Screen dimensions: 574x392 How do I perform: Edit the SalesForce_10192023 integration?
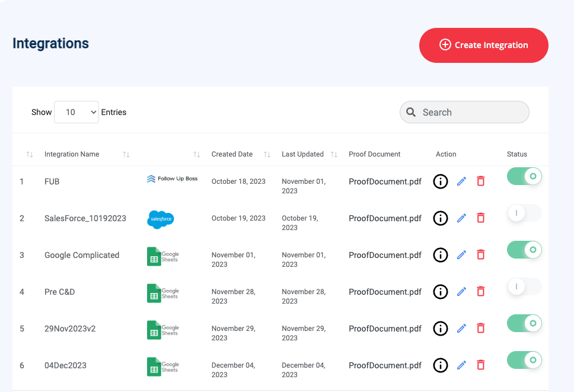[461, 218]
